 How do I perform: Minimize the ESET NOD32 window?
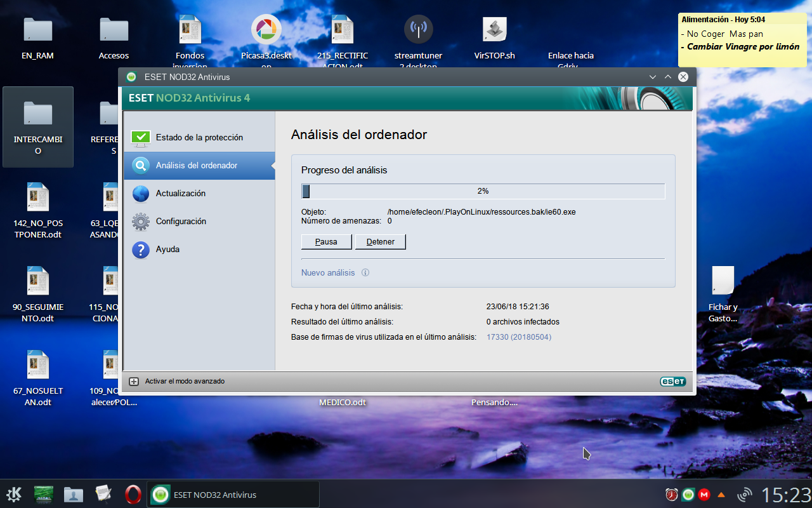pos(653,77)
